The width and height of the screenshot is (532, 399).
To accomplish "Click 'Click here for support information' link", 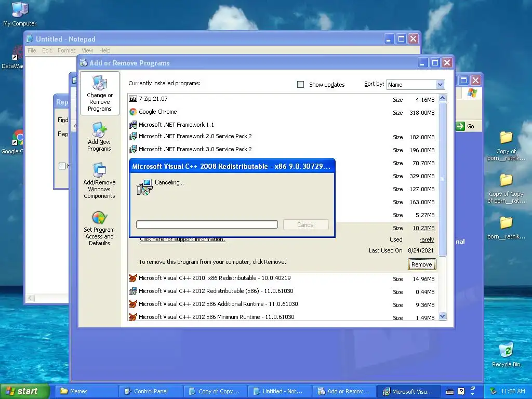I will 182,239.
